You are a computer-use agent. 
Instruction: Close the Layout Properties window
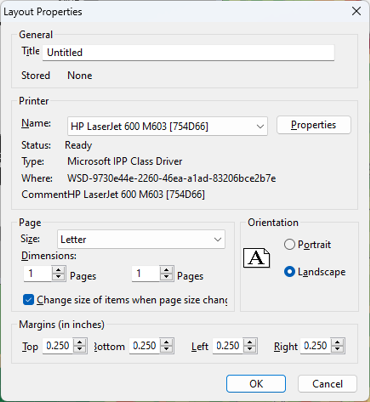[356, 11]
